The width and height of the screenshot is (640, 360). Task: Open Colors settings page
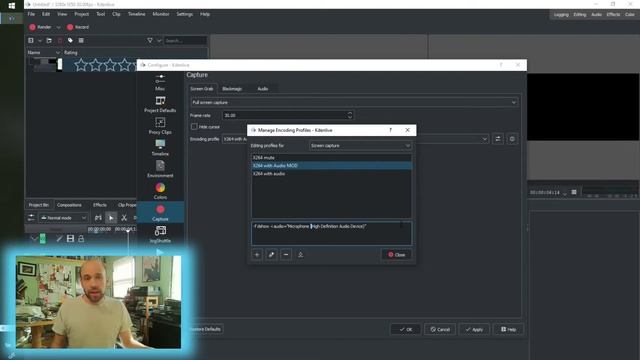[x=160, y=191]
